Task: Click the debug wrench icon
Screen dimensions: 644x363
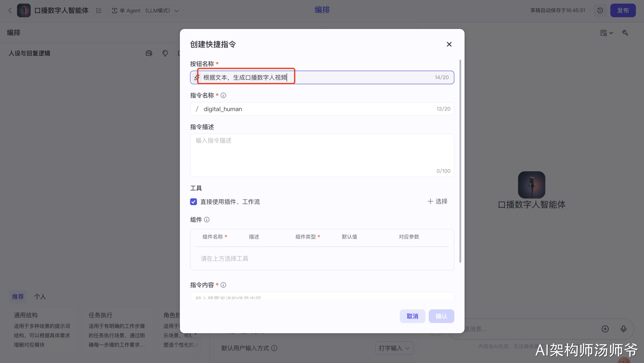Action: point(625,33)
